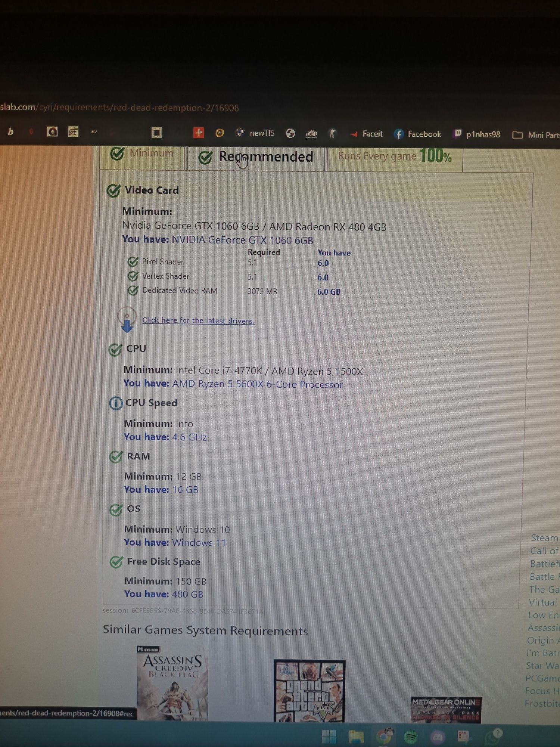Open Spotify from the taskbar
This screenshot has width=560, height=747.
(411, 737)
